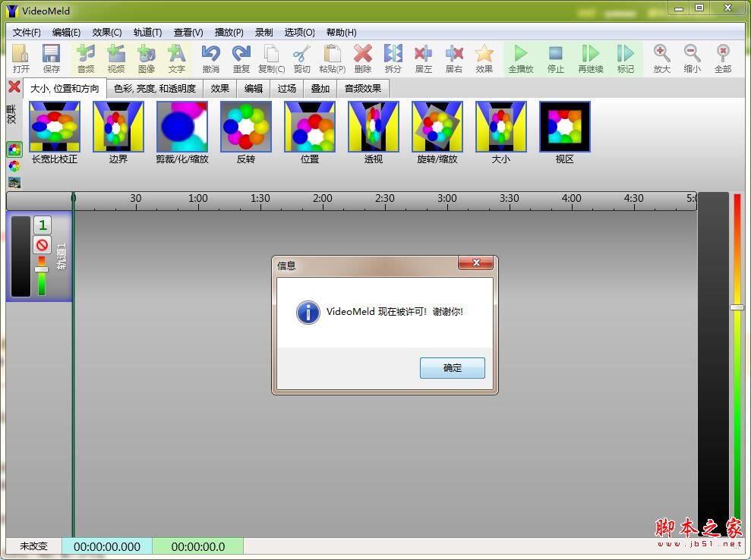
Task: Select the 位置 effect thumbnail
Action: click(x=309, y=127)
